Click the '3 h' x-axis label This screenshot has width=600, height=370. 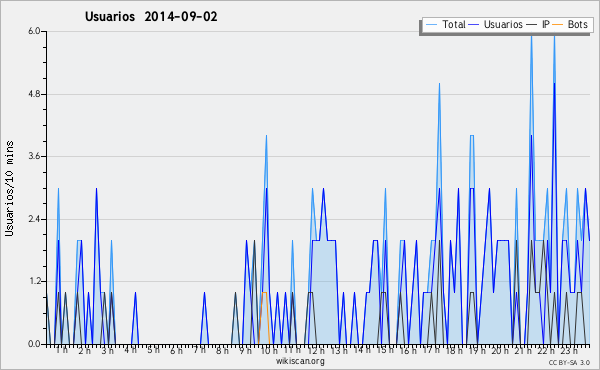point(108,350)
